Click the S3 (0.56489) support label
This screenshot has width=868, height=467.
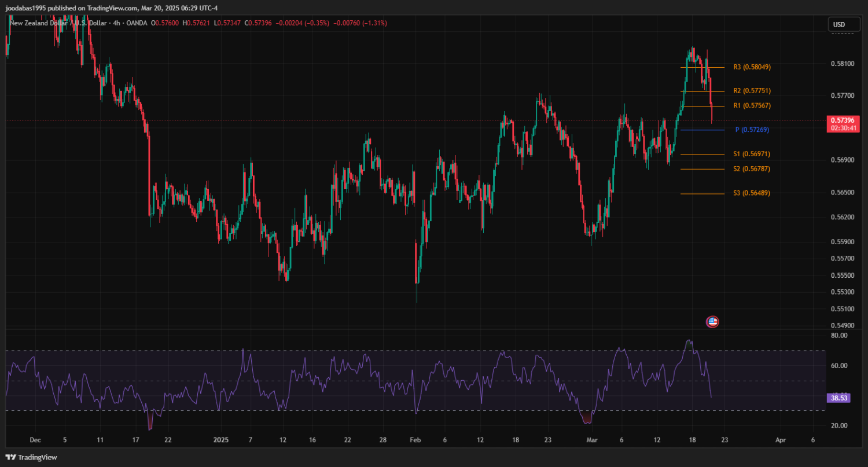point(752,193)
